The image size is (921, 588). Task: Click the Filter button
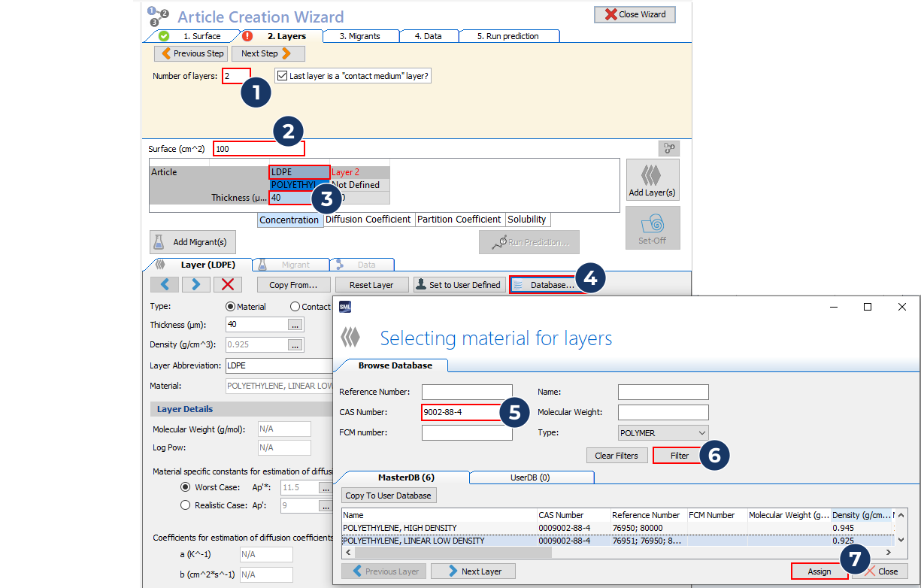[x=679, y=456]
